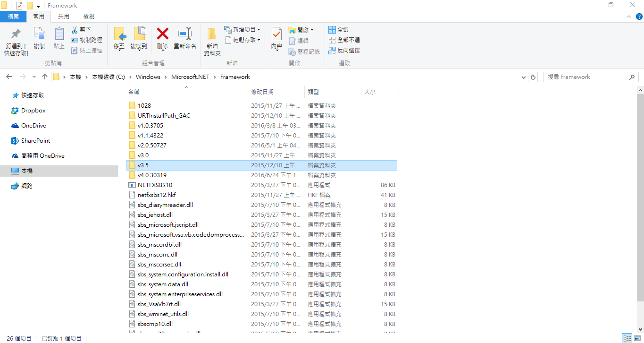The height and width of the screenshot is (343, 644).
Task: Collapse the ribbon with the chevron
Action: tap(628, 17)
